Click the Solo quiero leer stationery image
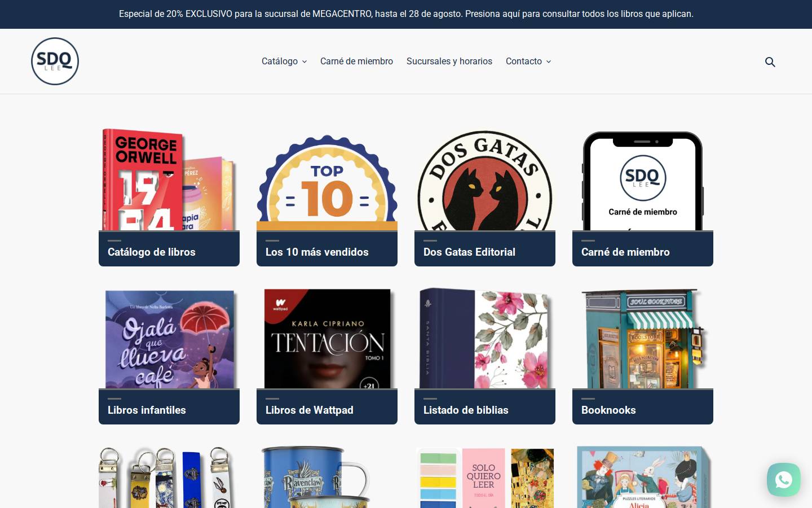Image resolution: width=812 pixels, height=508 pixels. (x=485, y=478)
